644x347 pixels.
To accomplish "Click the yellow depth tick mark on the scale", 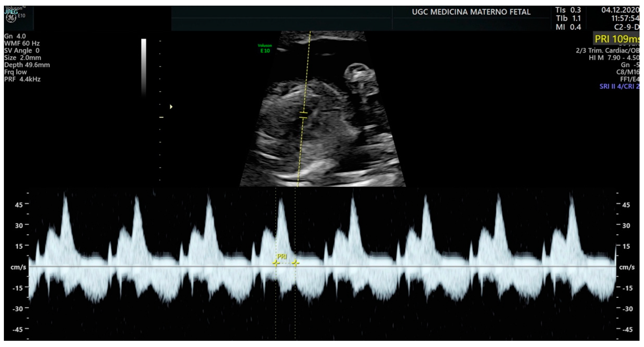I will pos(162,117).
